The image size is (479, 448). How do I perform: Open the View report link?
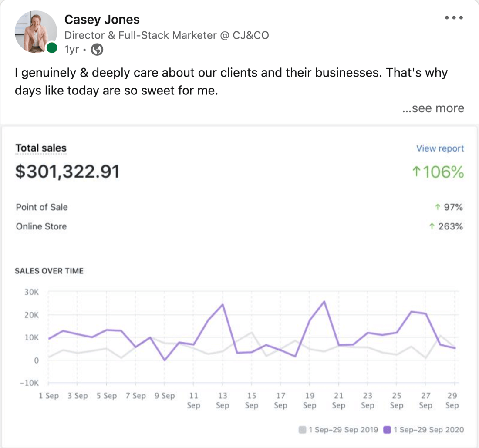[x=440, y=148]
